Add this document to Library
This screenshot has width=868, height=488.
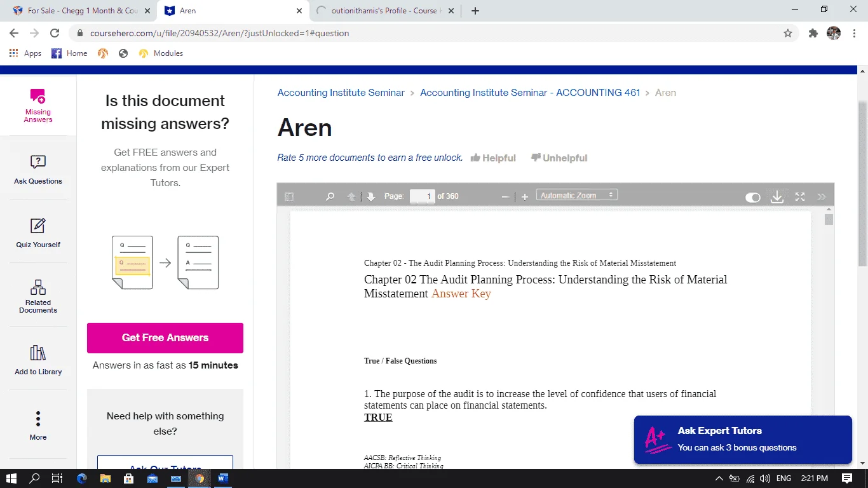38,360
